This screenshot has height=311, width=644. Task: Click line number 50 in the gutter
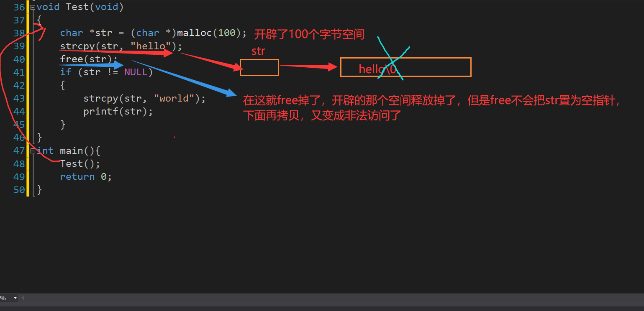point(19,190)
